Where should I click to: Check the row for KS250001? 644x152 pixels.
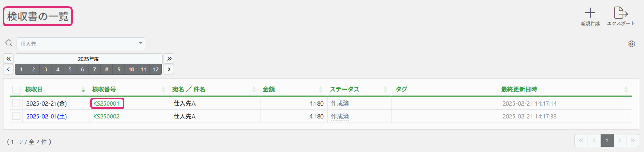(16, 103)
